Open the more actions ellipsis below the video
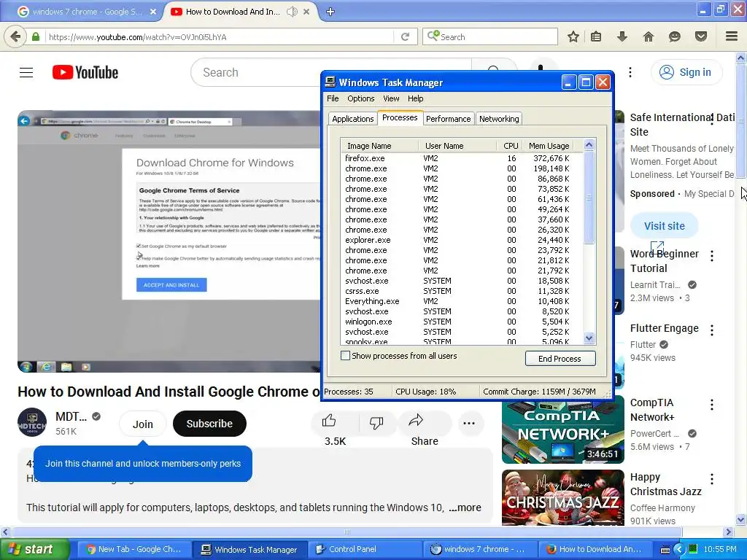Viewport: 747px width, 560px height. pyautogui.click(x=469, y=424)
